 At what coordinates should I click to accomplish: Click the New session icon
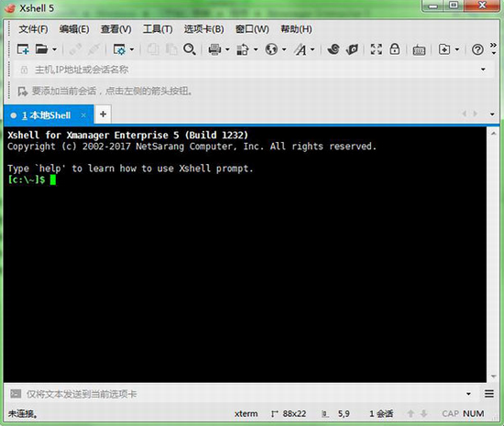[x=23, y=49]
